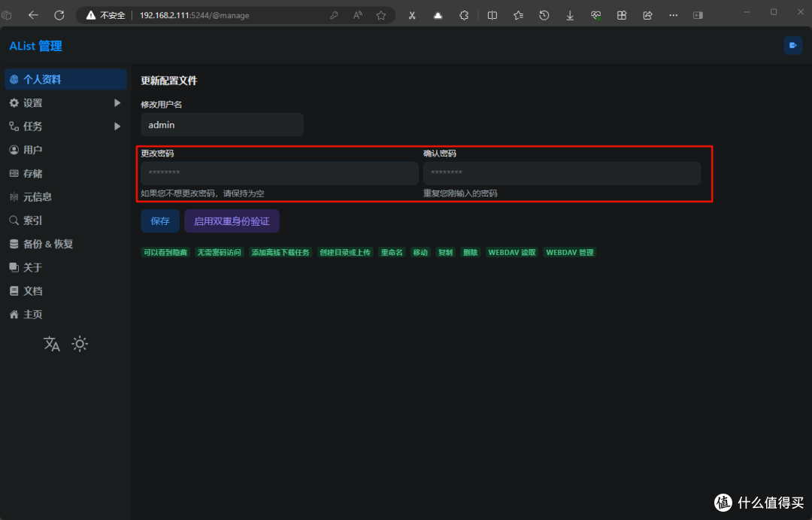The image size is (812, 520).
Task: Reload the page with the refresh icon
Action: (x=59, y=15)
